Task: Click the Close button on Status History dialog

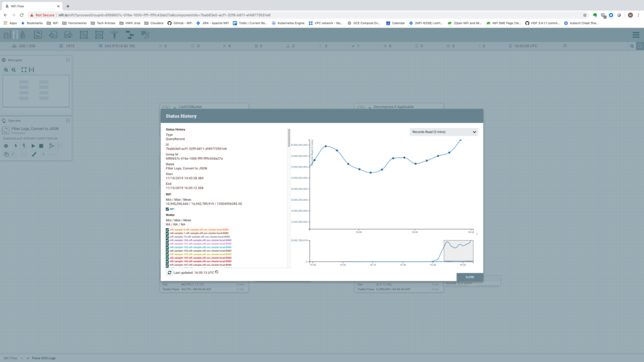Action: pos(469,277)
